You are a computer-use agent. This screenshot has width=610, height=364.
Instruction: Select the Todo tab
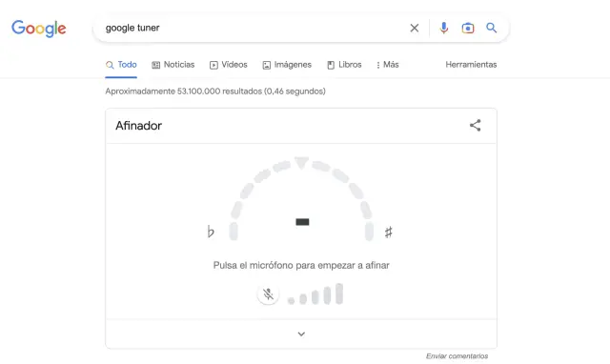click(121, 65)
